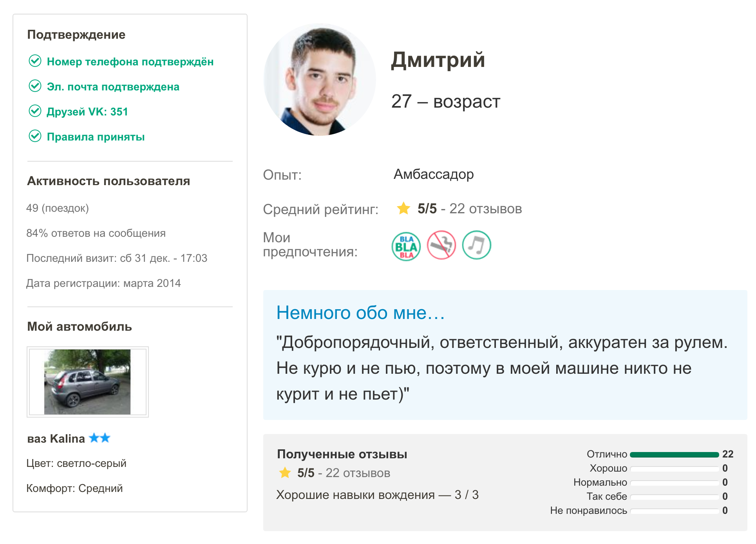Click the Хорошо rating bar
The height and width of the screenshot is (544, 756).
click(x=675, y=468)
